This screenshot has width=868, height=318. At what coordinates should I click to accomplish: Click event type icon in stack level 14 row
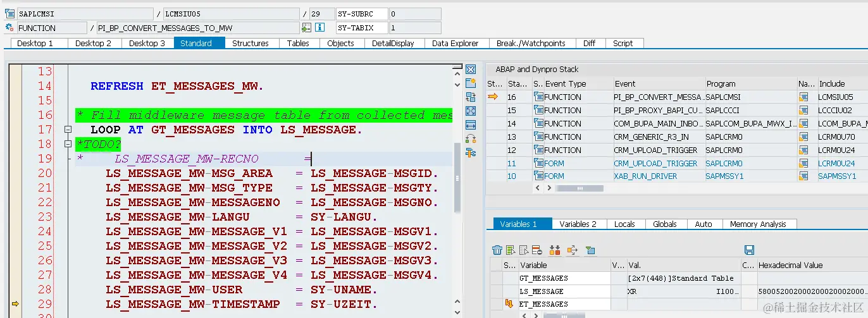[538, 123]
